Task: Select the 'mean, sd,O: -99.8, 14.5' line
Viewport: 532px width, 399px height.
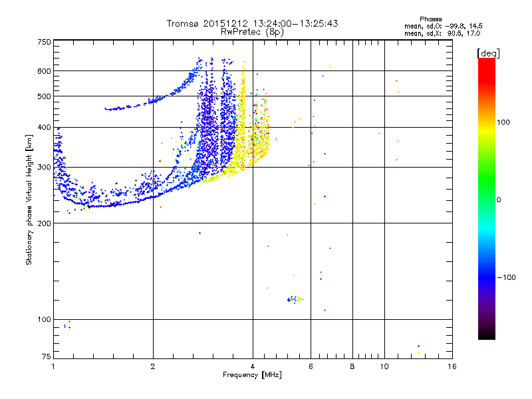Action: [443, 26]
